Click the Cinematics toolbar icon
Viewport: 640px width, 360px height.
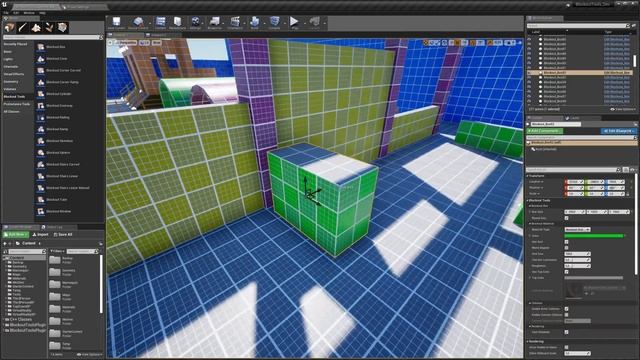235,22
